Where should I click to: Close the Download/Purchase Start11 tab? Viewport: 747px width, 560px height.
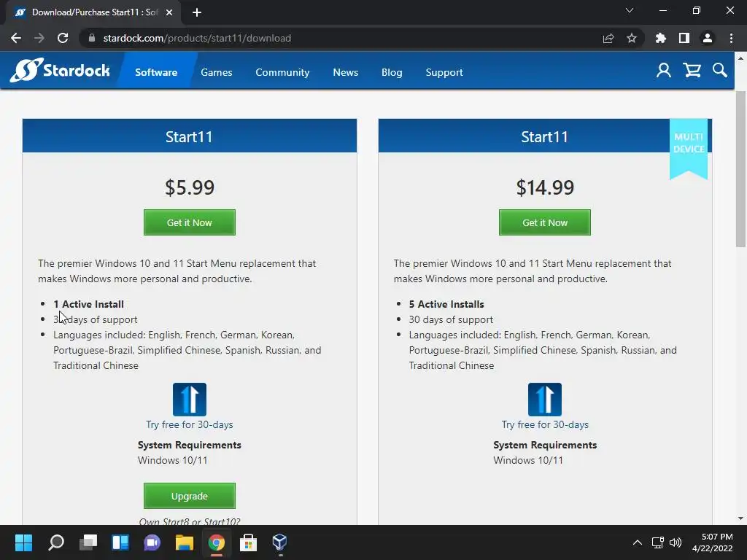click(x=169, y=12)
